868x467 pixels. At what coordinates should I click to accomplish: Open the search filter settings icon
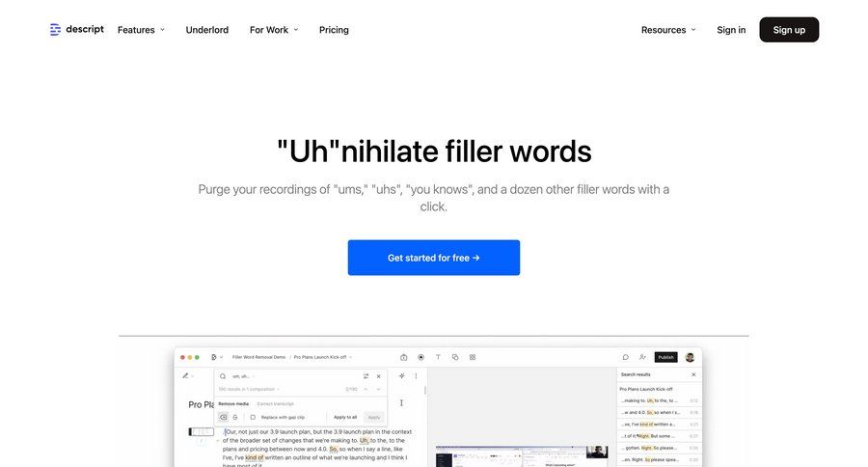click(x=366, y=376)
